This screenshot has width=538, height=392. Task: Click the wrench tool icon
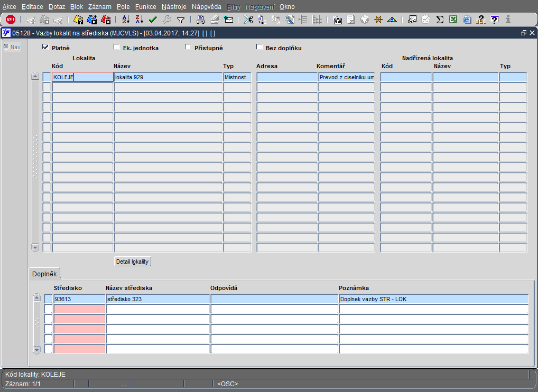click(167, 20)
